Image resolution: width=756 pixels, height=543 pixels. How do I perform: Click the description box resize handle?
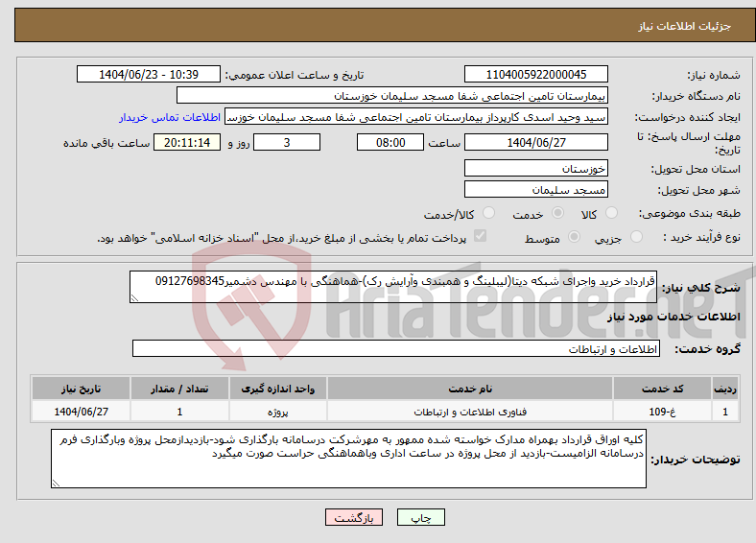pos(134,298)
